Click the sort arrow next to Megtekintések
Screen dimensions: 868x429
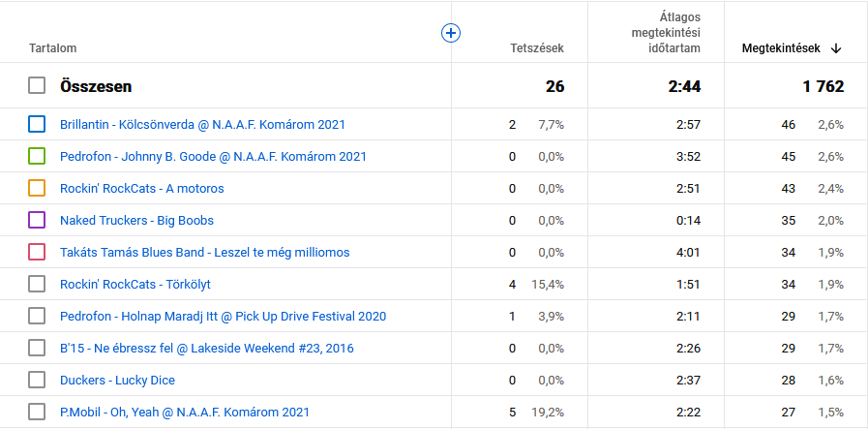coord(836,48)
